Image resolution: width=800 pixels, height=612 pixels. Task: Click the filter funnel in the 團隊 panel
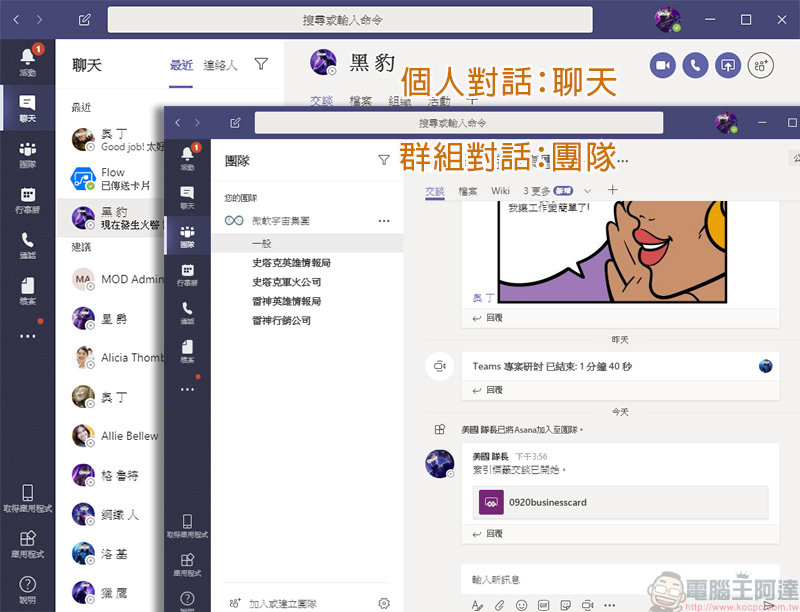pos(384,160)
